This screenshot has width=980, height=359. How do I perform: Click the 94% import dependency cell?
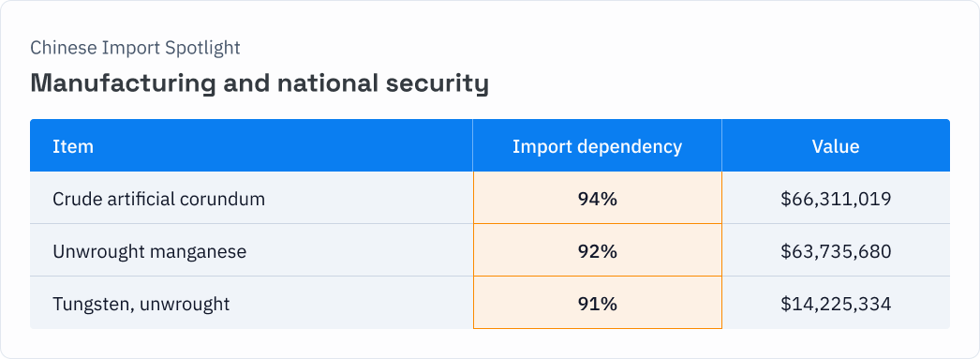click(598, 199)
